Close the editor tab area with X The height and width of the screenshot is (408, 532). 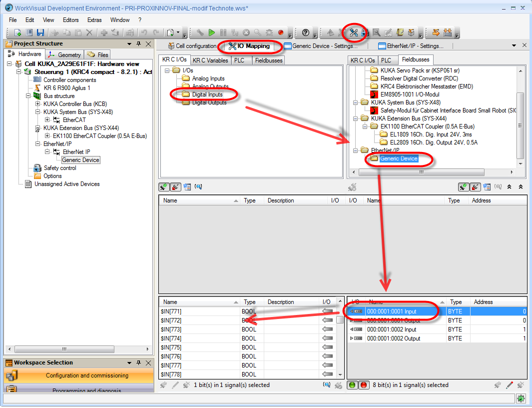(x=524, y=45)
